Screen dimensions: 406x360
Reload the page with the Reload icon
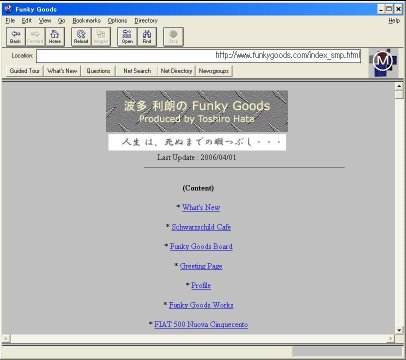81,37
